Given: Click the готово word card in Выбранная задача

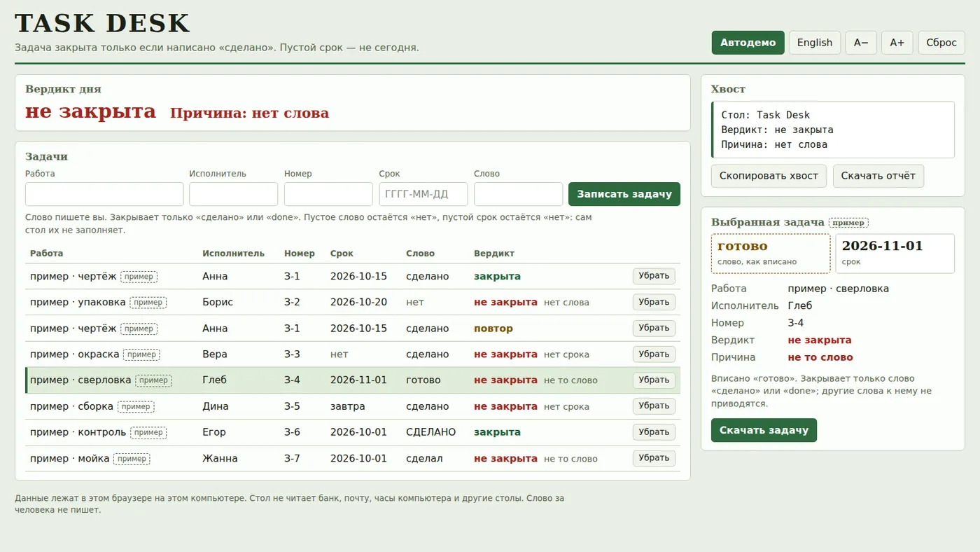Looking at the screenshot, I should [x=771, y=254].
